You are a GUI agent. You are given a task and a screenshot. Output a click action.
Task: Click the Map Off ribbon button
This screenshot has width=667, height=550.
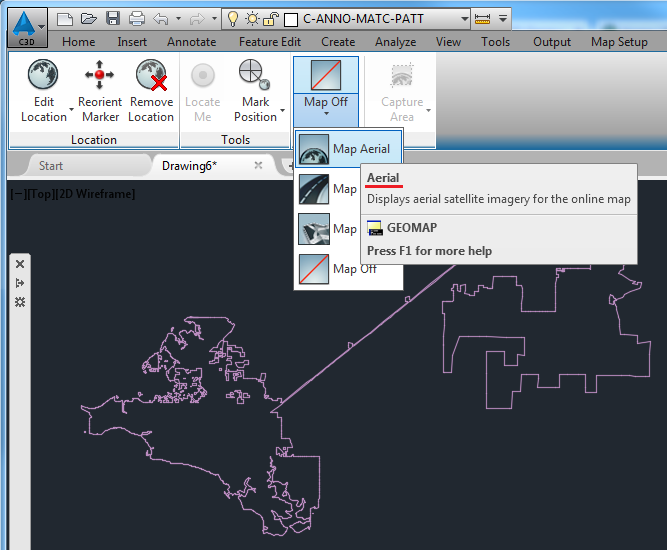pyautogui.click(x=326, y=75)
